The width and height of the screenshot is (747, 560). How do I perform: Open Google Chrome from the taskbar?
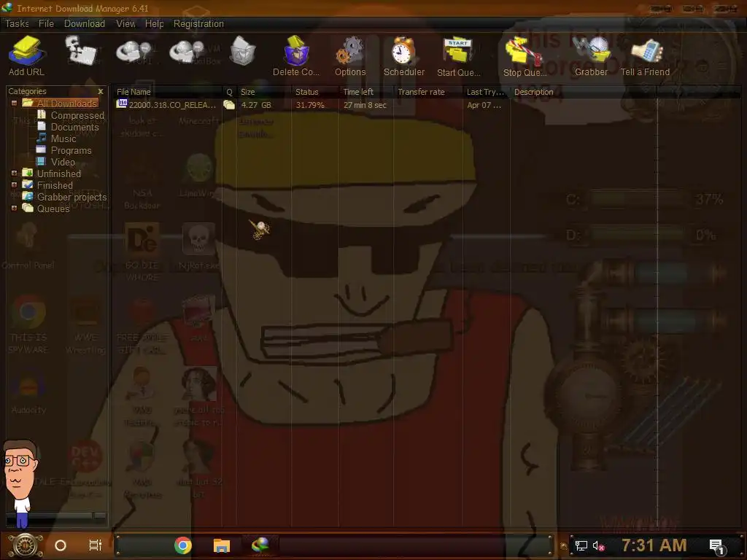click(x=183, y=545)
